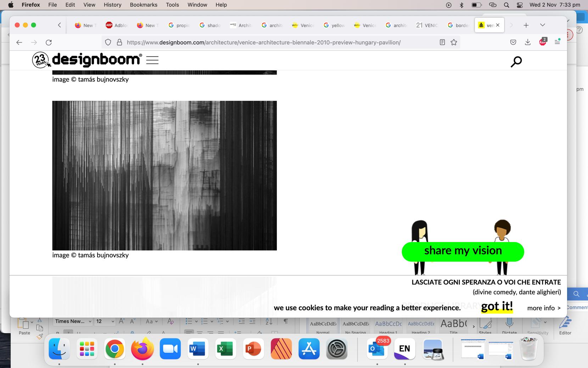Open Launchpad from the Dock
This screenshot has width=588, height=368.
(x=87, y=348)
